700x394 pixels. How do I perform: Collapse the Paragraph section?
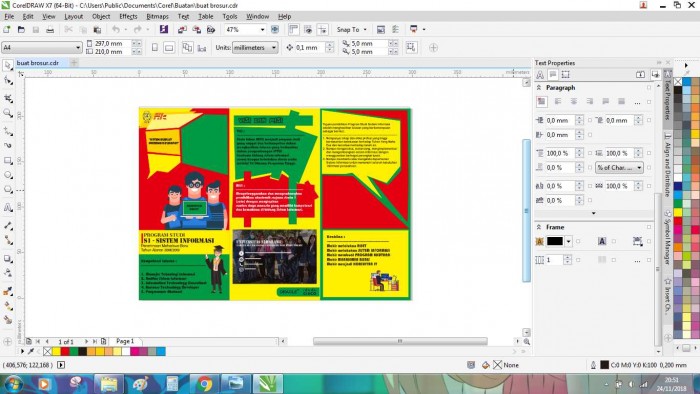pyautogui.click(x=539, y=88)
